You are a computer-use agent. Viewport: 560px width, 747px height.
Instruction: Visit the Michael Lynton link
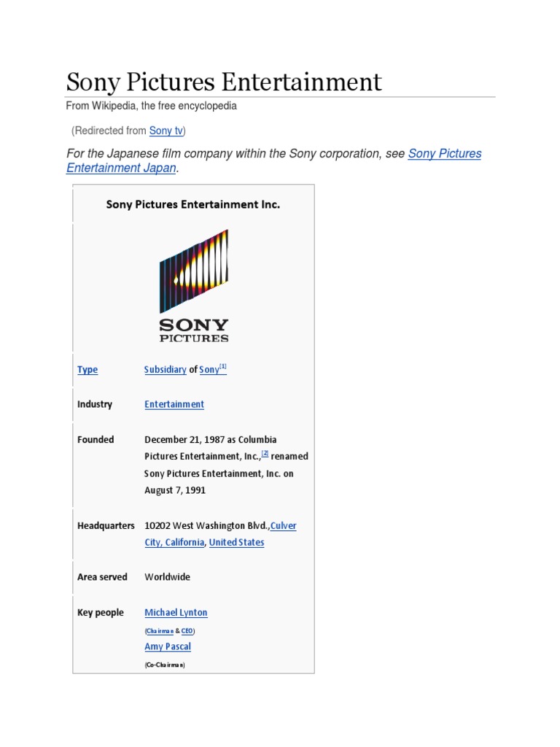(176, 613)
